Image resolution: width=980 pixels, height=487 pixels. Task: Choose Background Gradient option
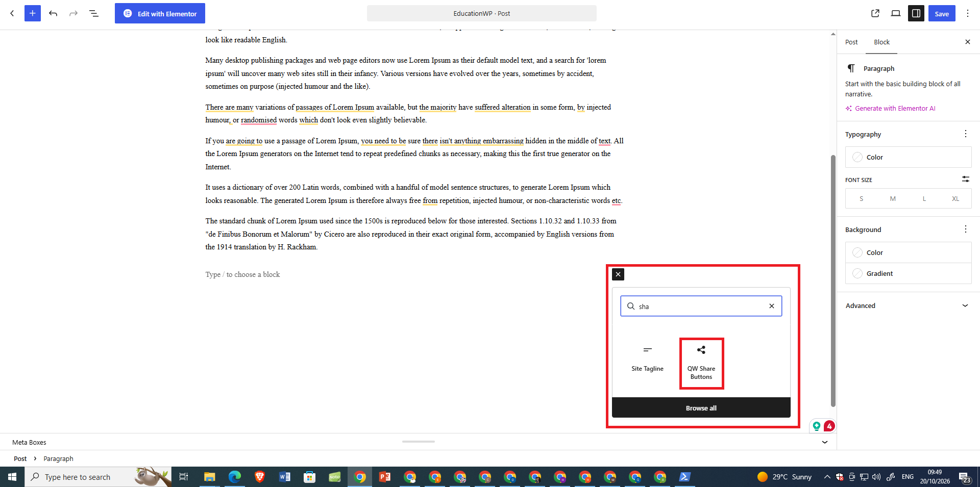909,273
